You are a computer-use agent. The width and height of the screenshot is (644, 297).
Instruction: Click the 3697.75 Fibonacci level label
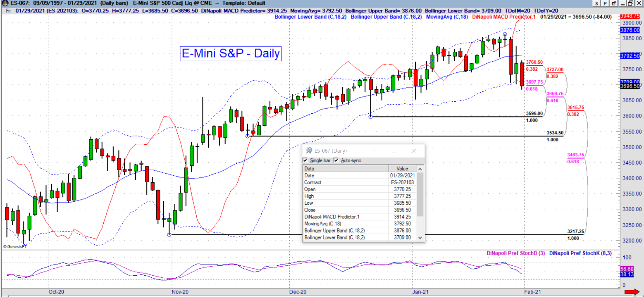coord(534,82)
